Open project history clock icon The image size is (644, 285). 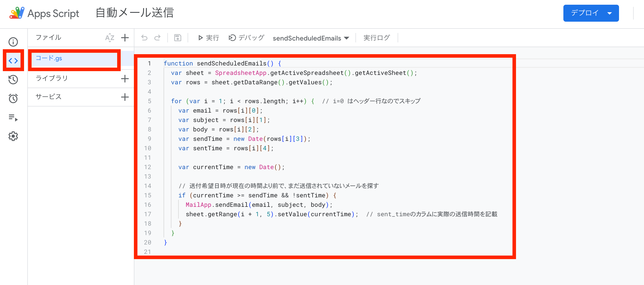[x=13, y=80]
